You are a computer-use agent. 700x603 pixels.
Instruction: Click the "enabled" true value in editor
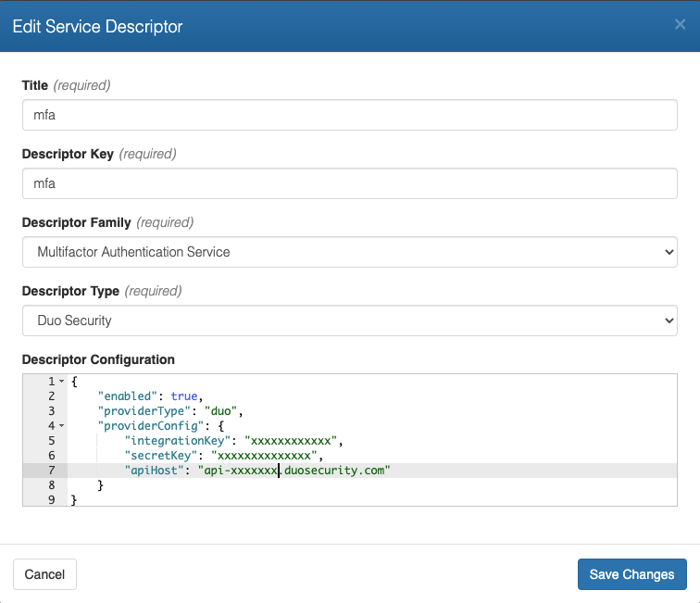(185, 396)
